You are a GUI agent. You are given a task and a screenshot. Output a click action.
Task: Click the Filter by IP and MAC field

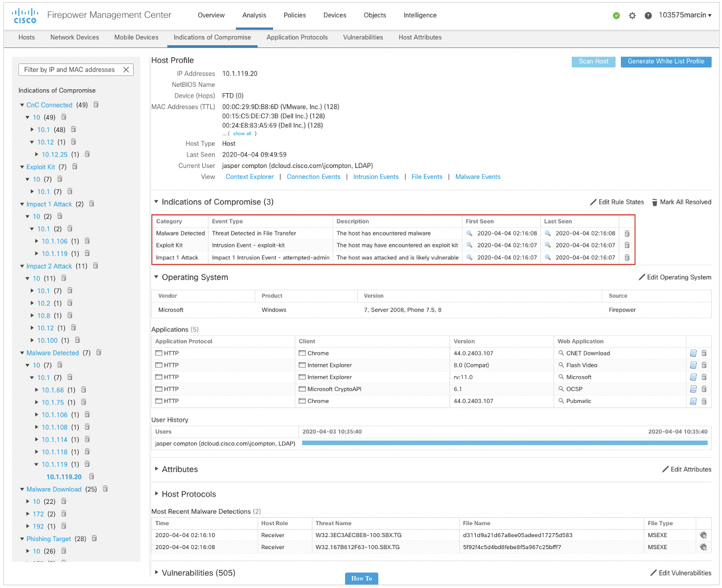point(70,70)
